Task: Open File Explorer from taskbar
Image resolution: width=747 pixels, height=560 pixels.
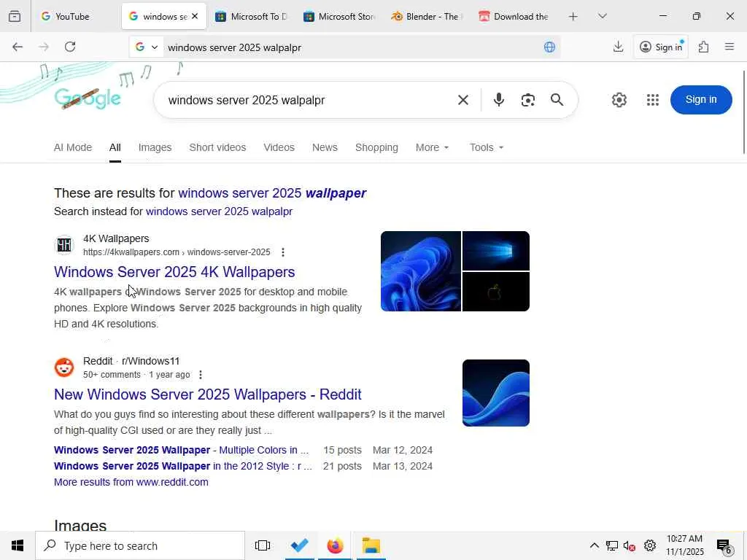Action: coord(371,545)
